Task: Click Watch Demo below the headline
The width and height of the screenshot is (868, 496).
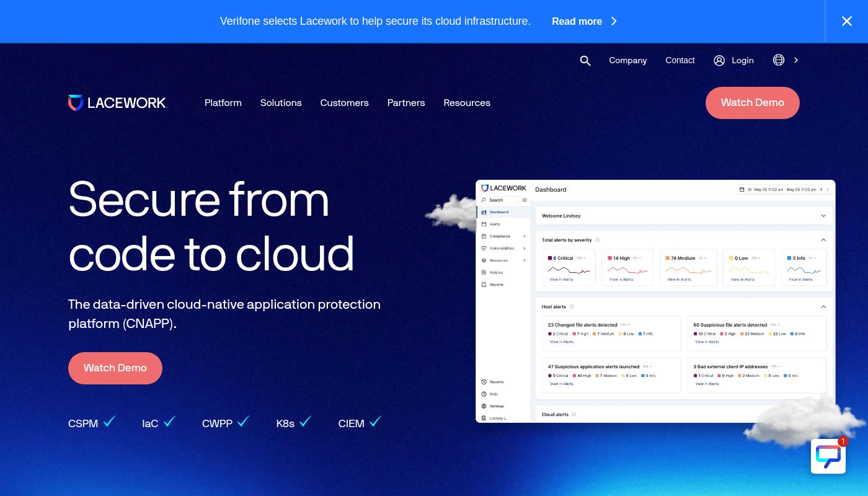Action: 115,368
